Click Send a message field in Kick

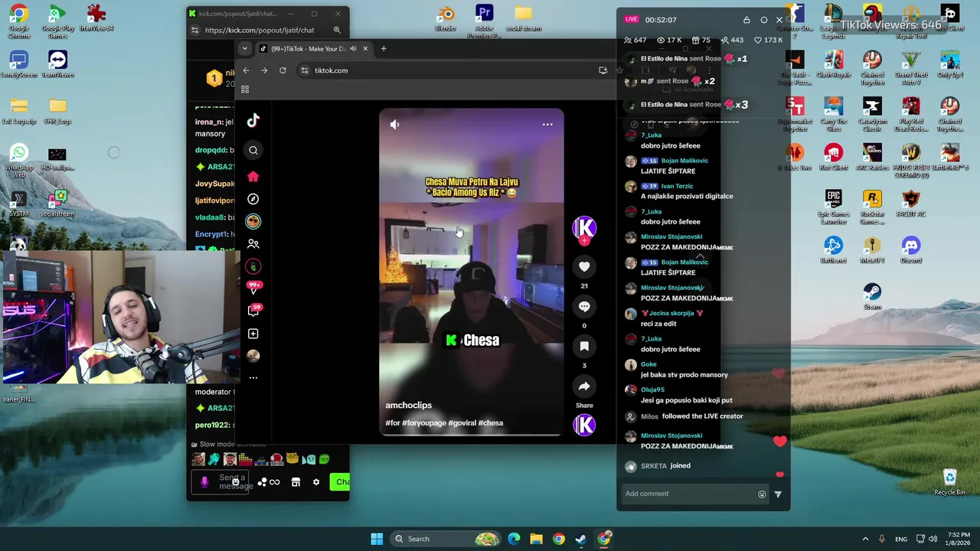pyautogui.click(x=220, y=482)
